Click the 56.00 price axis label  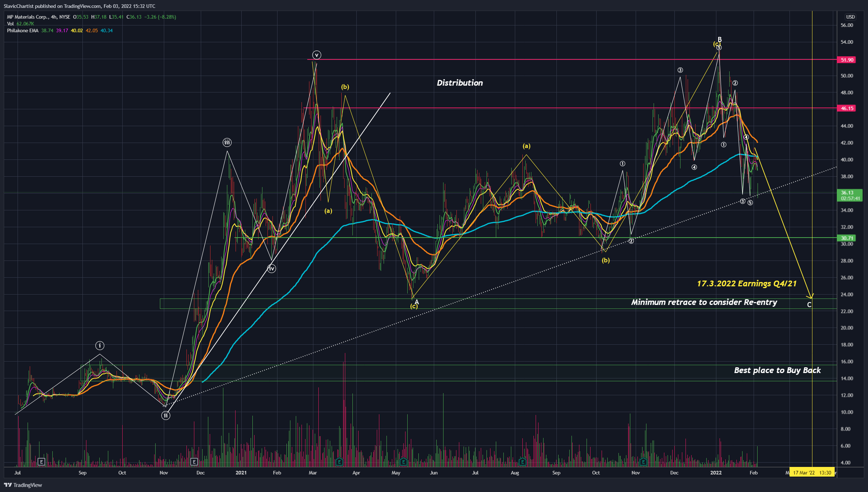tap(847, 25)
